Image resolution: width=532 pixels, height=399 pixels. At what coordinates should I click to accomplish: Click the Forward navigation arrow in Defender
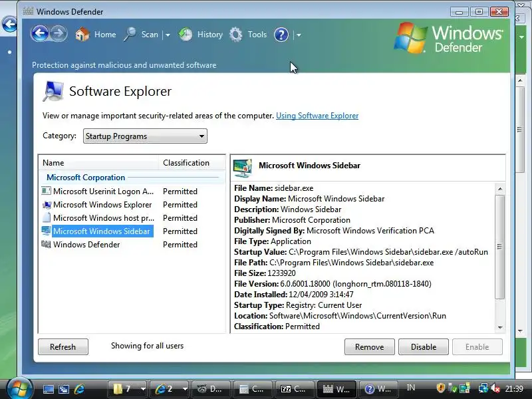click(59, 34)
